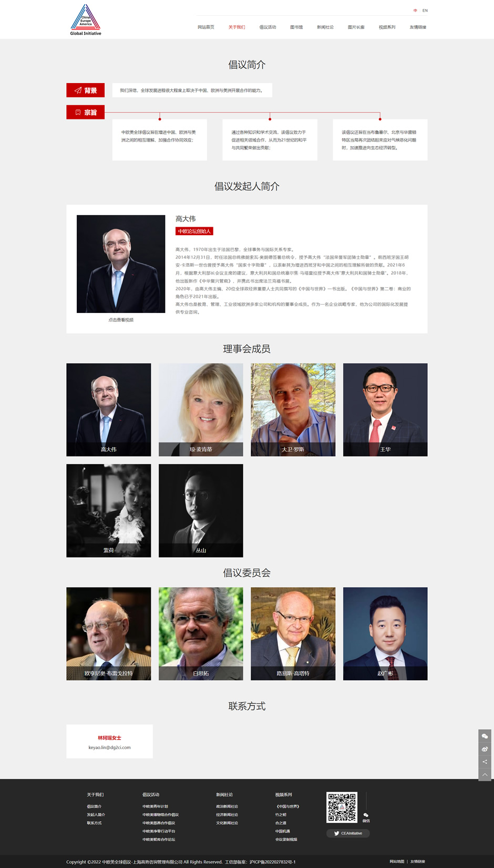Open 新闻社论 navigation menu

[x=325, y=27]
